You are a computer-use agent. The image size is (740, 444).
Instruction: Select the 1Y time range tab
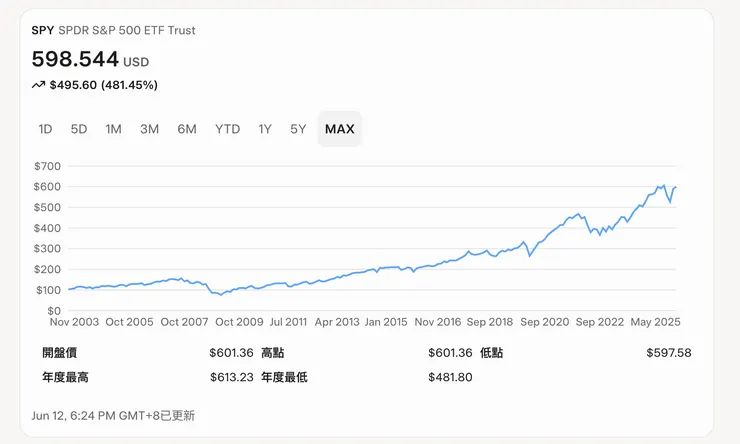coord(265,129)
